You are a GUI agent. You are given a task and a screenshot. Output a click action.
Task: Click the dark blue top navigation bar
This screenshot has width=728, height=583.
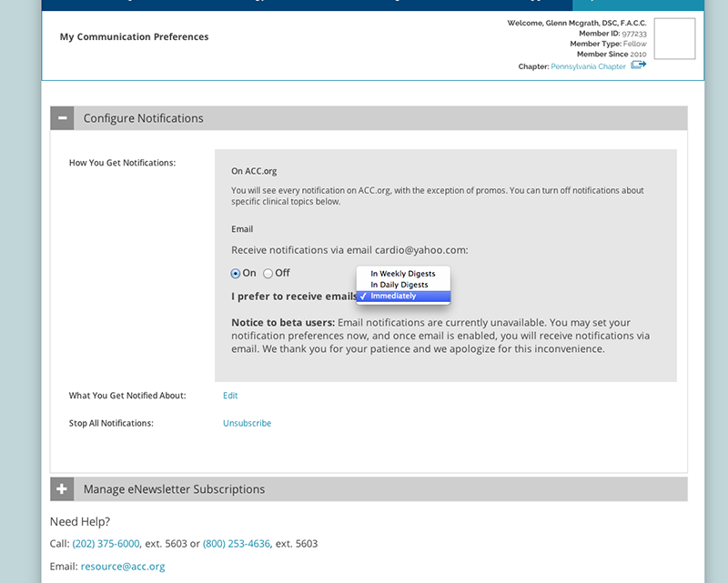coord(300,5)
